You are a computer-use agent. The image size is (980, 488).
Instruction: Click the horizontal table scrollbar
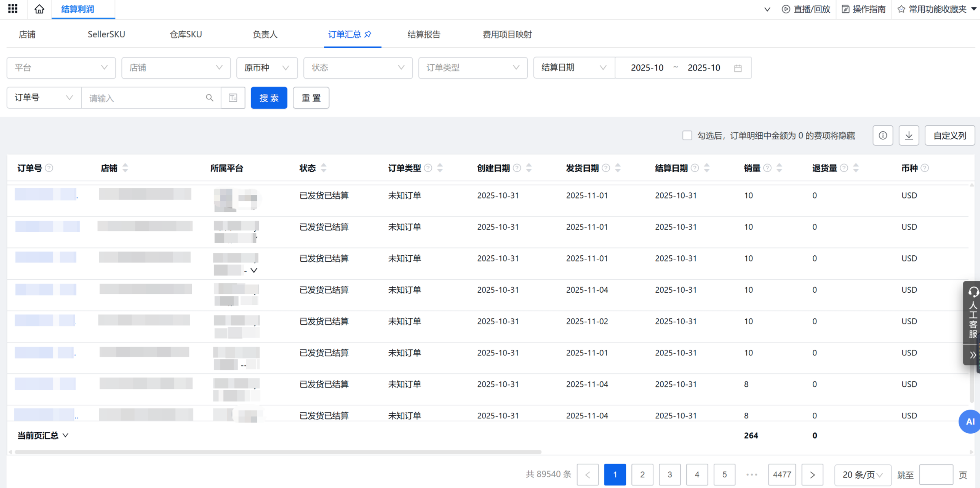click(x=278, y=452)
